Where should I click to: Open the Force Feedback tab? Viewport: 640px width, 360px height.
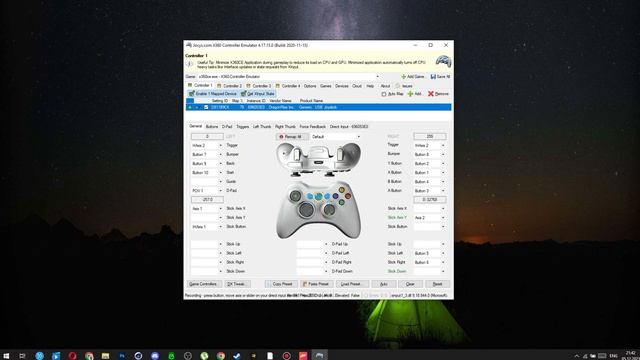[313, 127]
